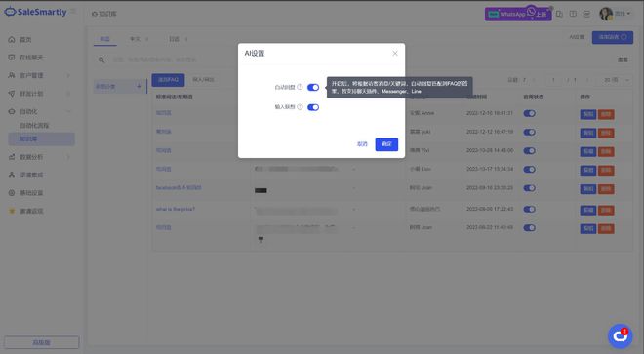The width and height of the screenshot is (644, 354).
Task: Click the search magnifier icon
Action: coord(101,59)
